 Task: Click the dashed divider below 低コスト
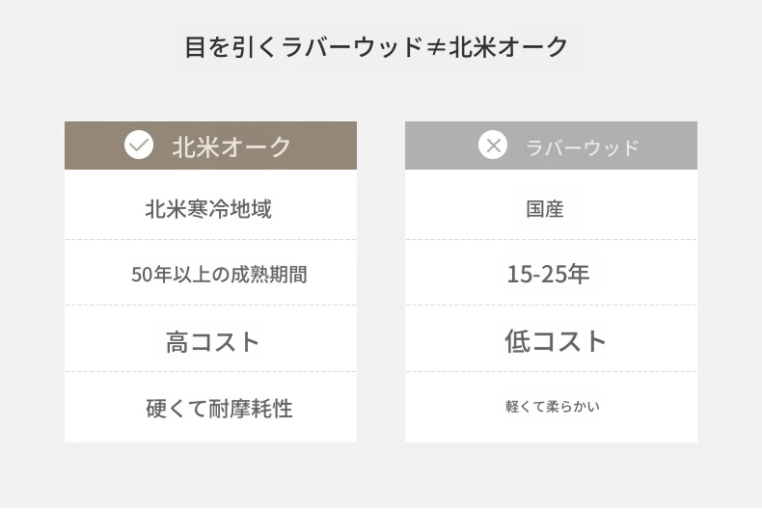point(551,372)
